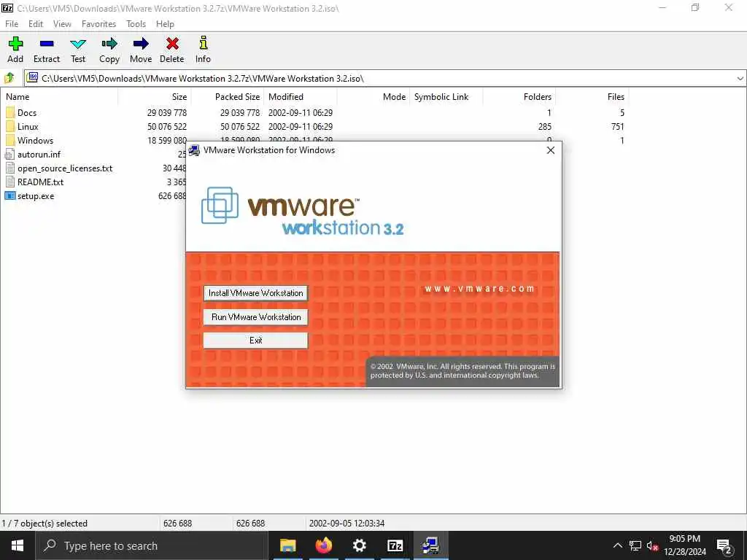
Task: Open the Favorites menu
Action: click(x=98, y=24)
